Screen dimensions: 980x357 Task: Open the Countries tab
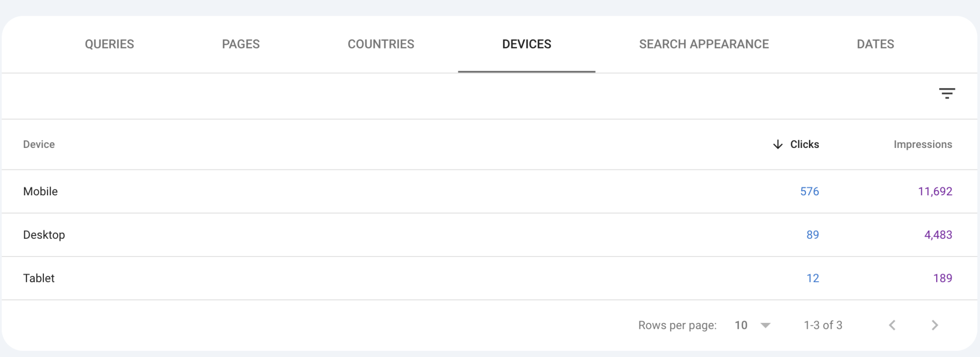click(381, 44)
